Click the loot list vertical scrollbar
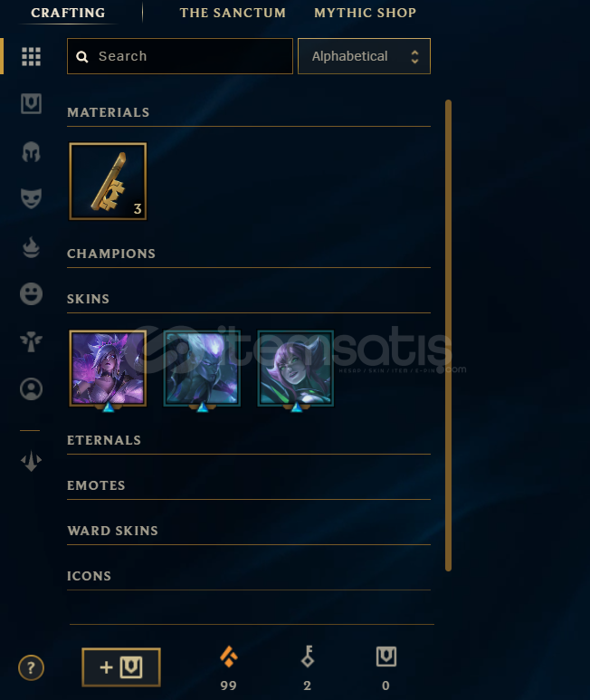The width and height of the screenshot is (590, 700). (x=448, y=335)
